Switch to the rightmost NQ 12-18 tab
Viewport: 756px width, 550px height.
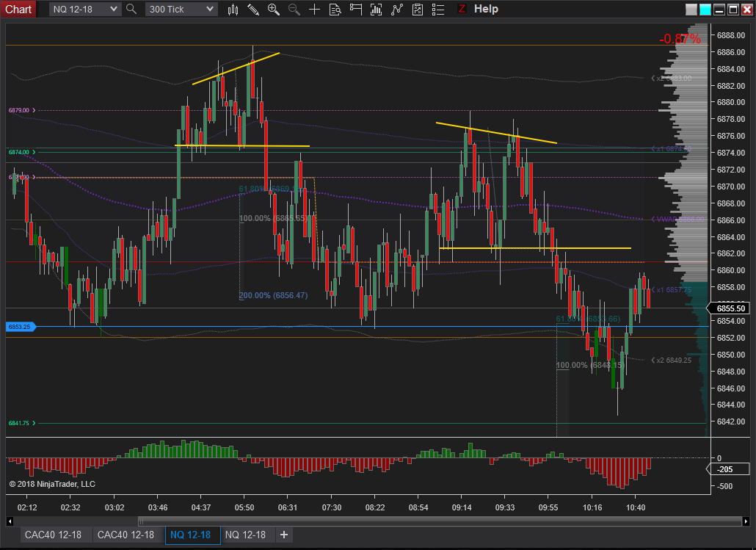(245, 535)
